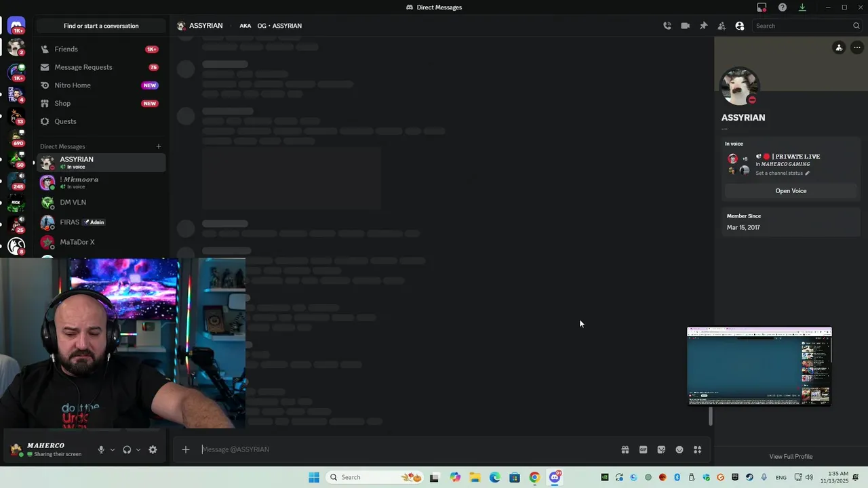
Task: Open FIRAS Admin conversation
Action: coord(101,222)
